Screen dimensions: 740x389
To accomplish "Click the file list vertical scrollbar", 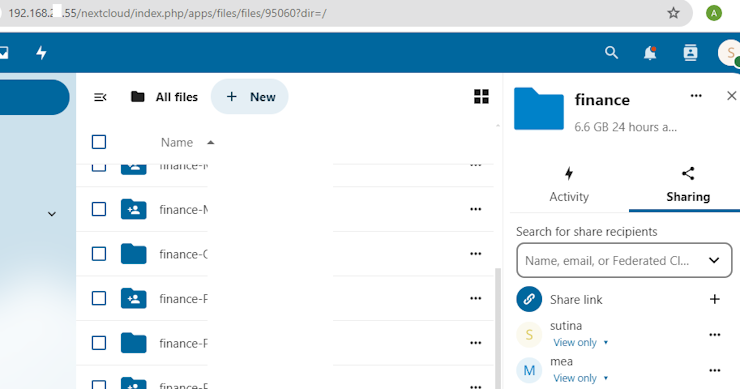I will [497, 326].
